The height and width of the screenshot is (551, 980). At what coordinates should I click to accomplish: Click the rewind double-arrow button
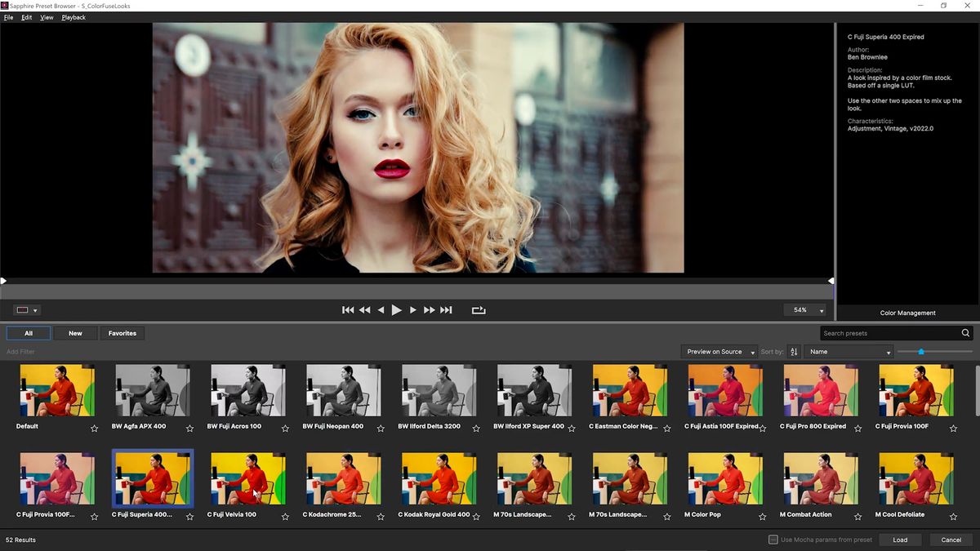click(x=364, y=310)
